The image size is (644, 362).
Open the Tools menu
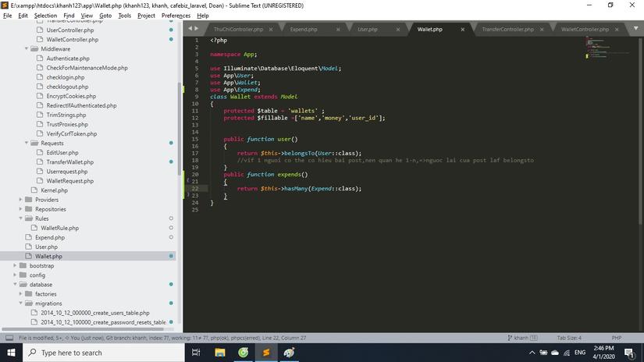point(124,16)
